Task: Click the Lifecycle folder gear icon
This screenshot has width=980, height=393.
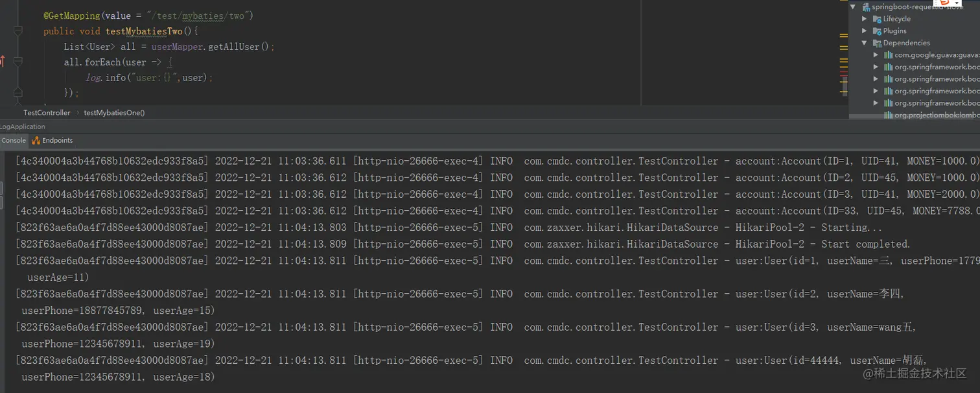Action: [877, 19]
